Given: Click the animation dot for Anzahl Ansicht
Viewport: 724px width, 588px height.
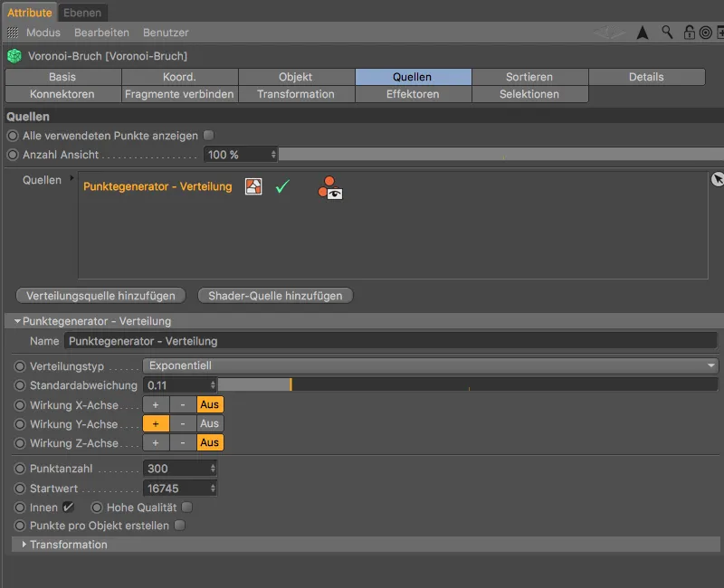Looking at the screenshot, I should coord(13,155).
